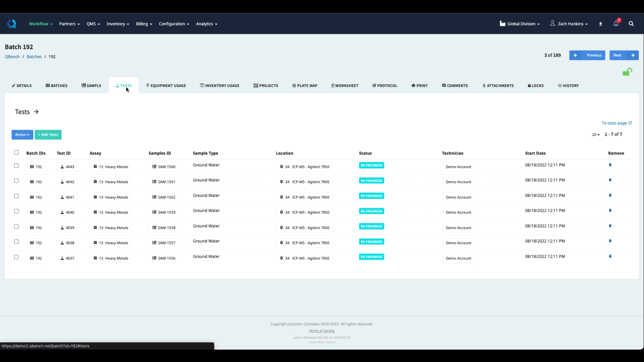This screenshot has width=644, height=362.
Task: Open the Inventory menu
Action: coord(118,24)
